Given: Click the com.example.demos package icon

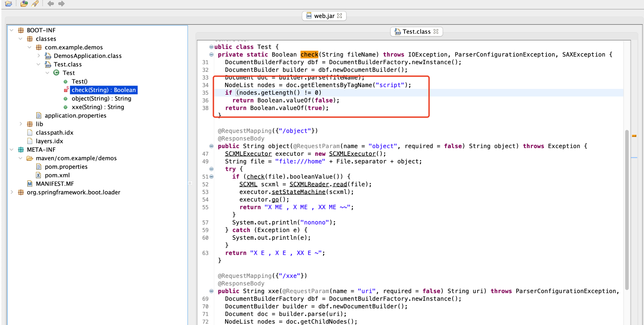Looking at the screenshot, I should click(x=39, y=47).
